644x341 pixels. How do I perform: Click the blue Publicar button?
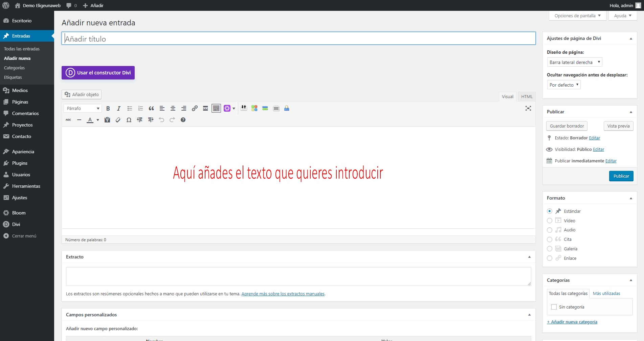tap(621, 176)
